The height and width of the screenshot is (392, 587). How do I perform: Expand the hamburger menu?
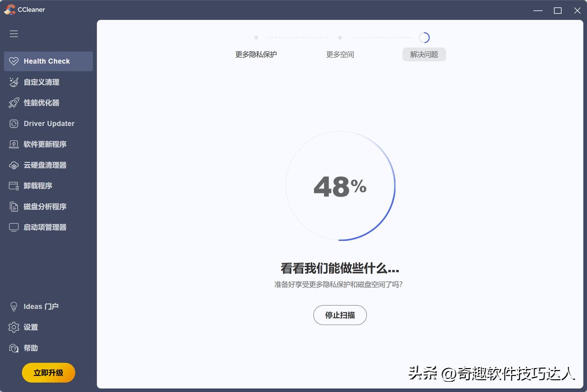14,34
